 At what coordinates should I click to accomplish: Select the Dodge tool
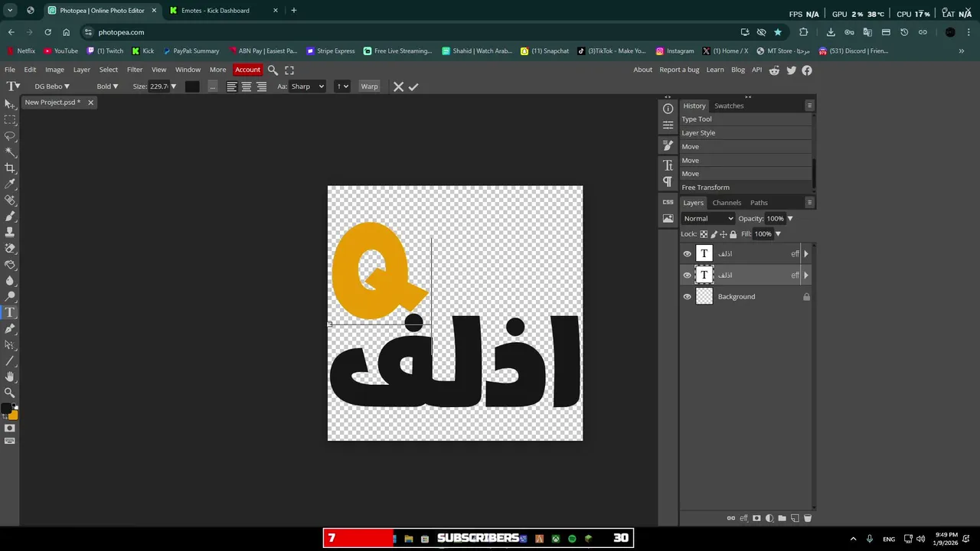point(10,297)
